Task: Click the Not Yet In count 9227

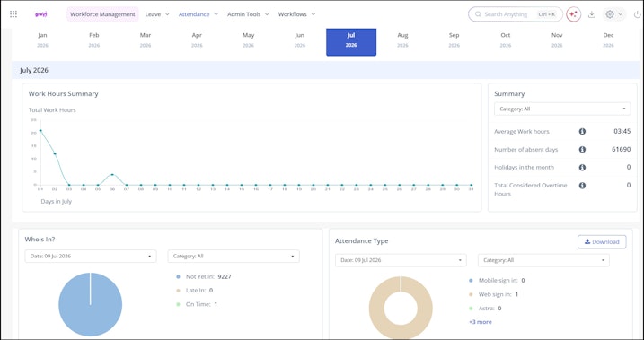Action: point(225,277)
